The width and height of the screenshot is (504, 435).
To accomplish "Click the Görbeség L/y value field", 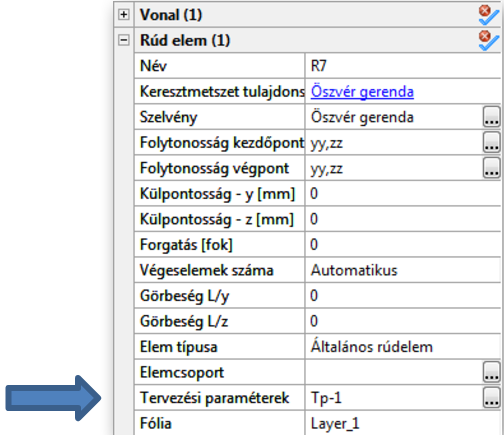I will [403, 295].
